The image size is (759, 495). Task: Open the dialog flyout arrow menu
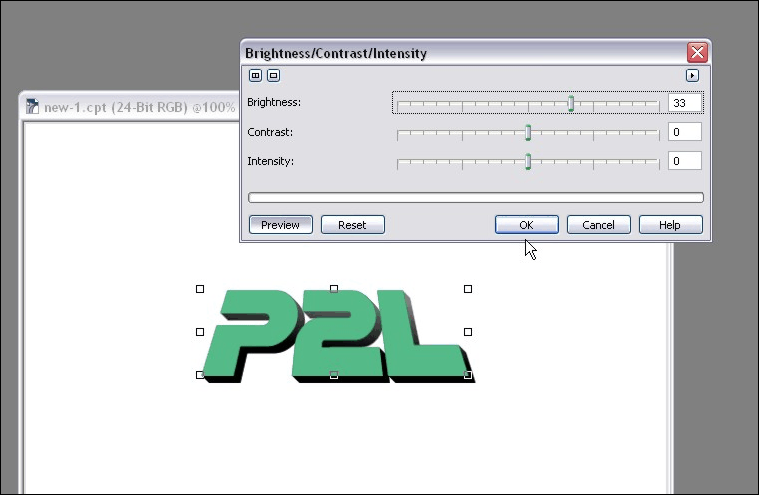(x=692, y=75)
